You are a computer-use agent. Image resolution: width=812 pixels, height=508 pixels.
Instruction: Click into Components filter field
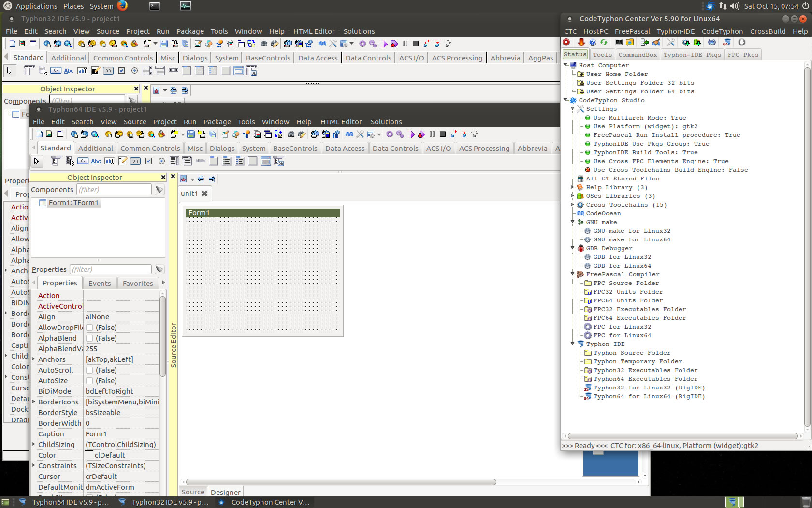[x=114, y=190]
